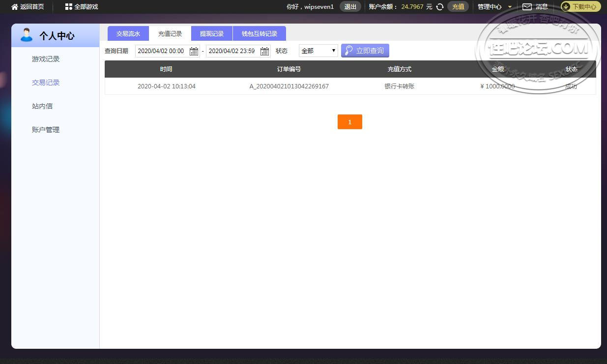The width and height of the screenshot is (607, 364).
Task: Click the amount ¥ 1000.0000
Action: [497, 86]
